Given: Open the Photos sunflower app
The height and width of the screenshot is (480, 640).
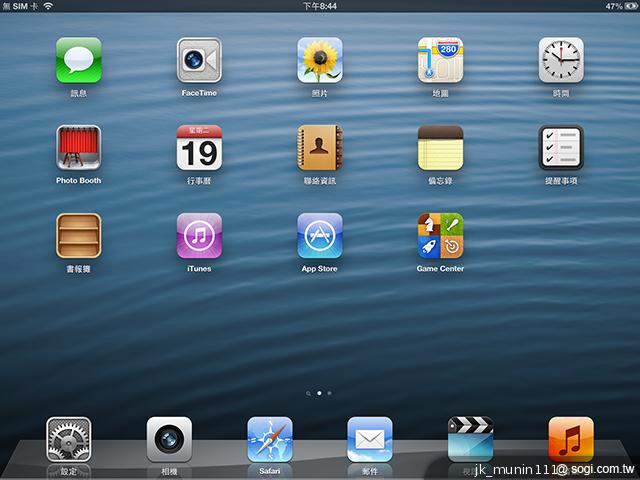Looking at the screenshot, I should (x=320, y=60).
